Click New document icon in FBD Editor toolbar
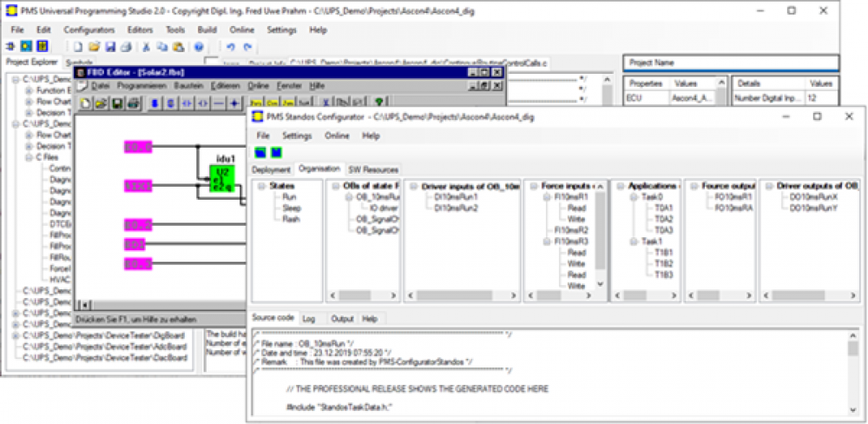Screen dimensions: 868x424 click(x=86, y=103)
